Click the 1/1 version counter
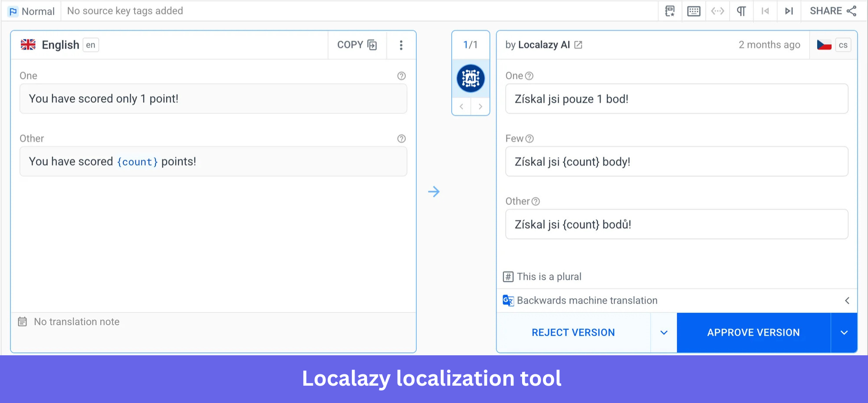This screenshot has width=868, height=403. click(x=470, y=45)
